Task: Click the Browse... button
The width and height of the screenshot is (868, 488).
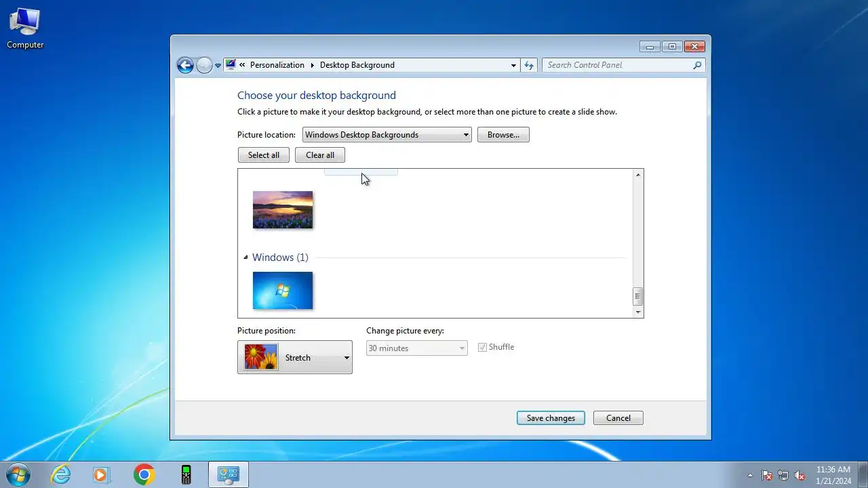Action: pos(503,135)
